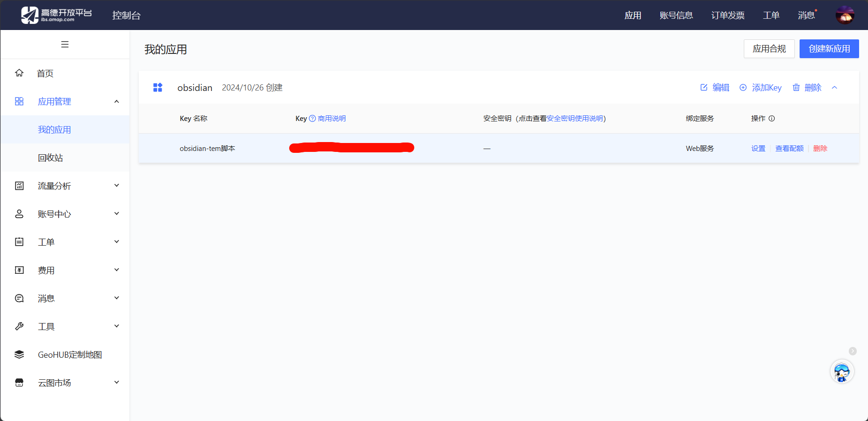Click the wrench icon beside 工具
Viewport: 868px width, 421px height.
click(19, 326)
